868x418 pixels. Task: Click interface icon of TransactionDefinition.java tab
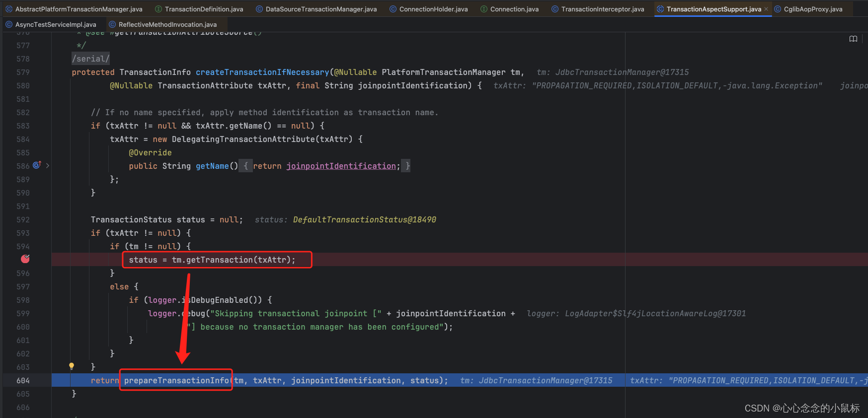click(158, 9)
